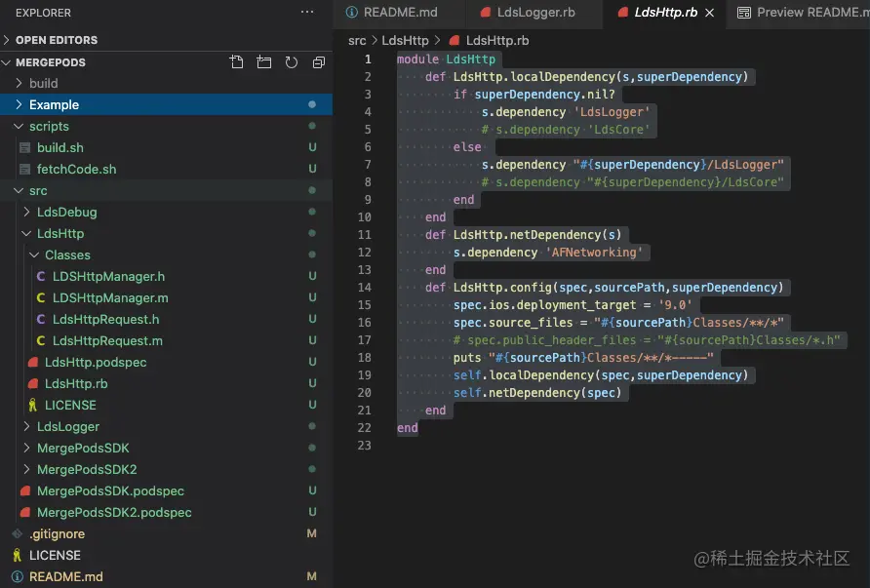Click the shell file icon of build.sh
870x588 pixels.
(x=25, y=147)
